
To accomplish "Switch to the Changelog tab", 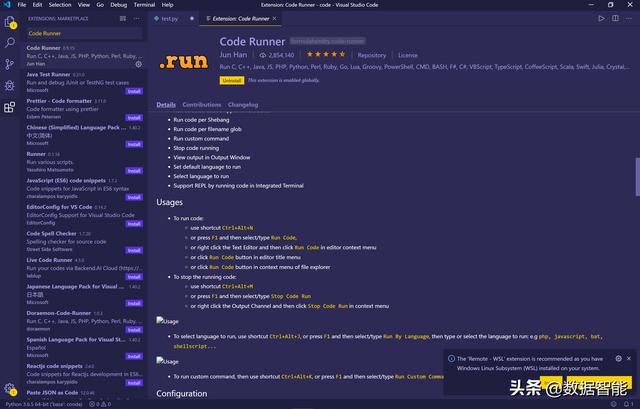I will coord(243,104).
